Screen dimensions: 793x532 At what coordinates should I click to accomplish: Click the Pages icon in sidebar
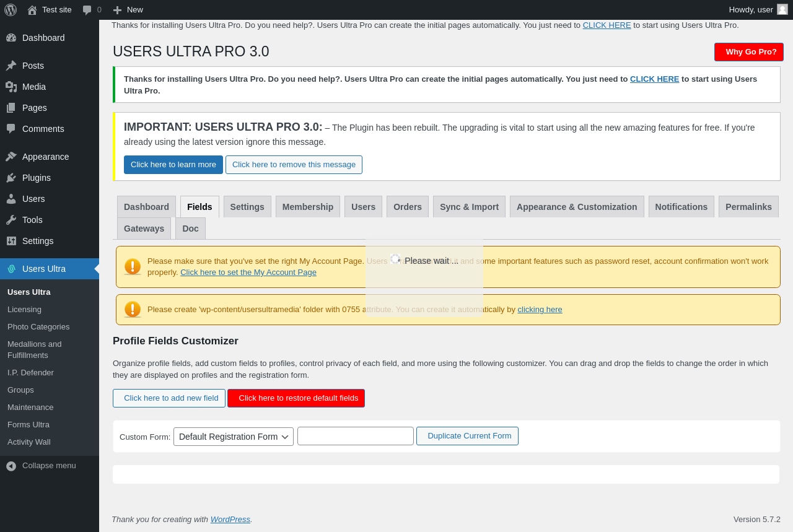pyautogui.click(x=11, y=108)
